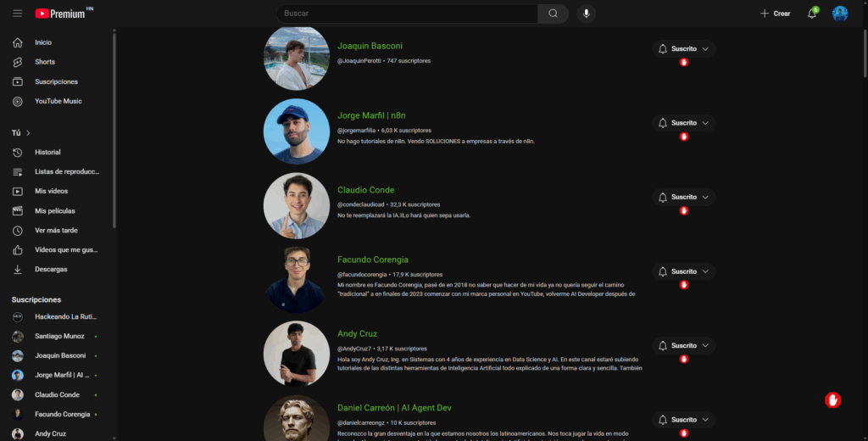Toggle notification bell for Joaquin Basconi
Image resolution: width=868 pixels, height=441 pixels.
click(663, 48)
